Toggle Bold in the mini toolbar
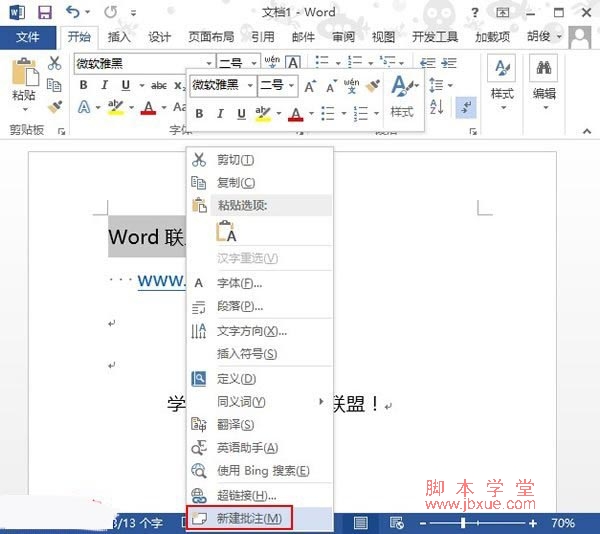Image resolution: width=600 pixels, height=534 pixels. (x=199, y=113)
